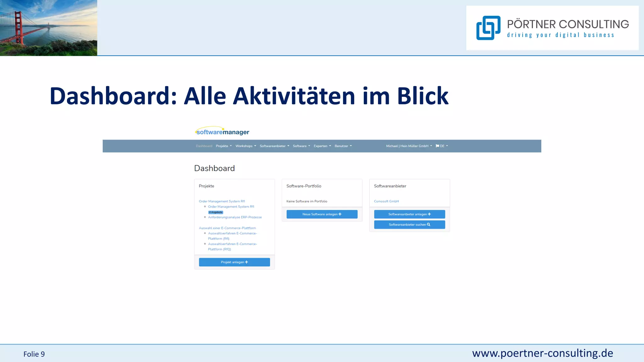The height and width of the screenshot is (362, 644).
Task: Click the Softwareanbieter card heading
Action: click(390, 186)
